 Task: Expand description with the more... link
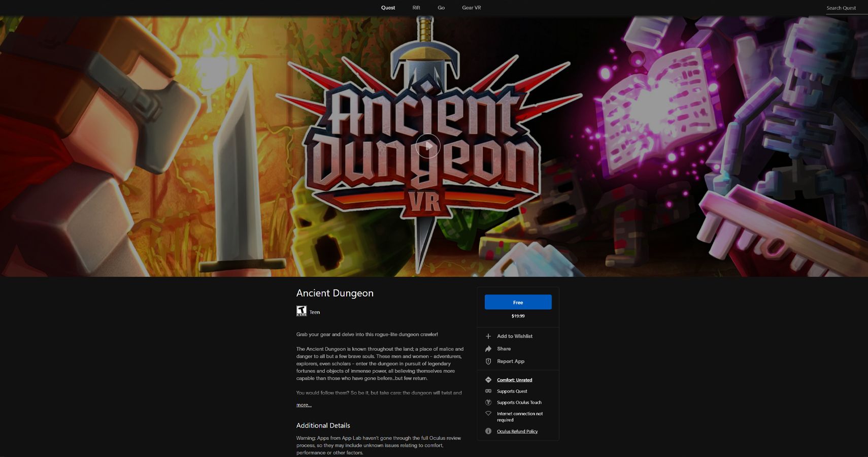(x=304, y=405)
